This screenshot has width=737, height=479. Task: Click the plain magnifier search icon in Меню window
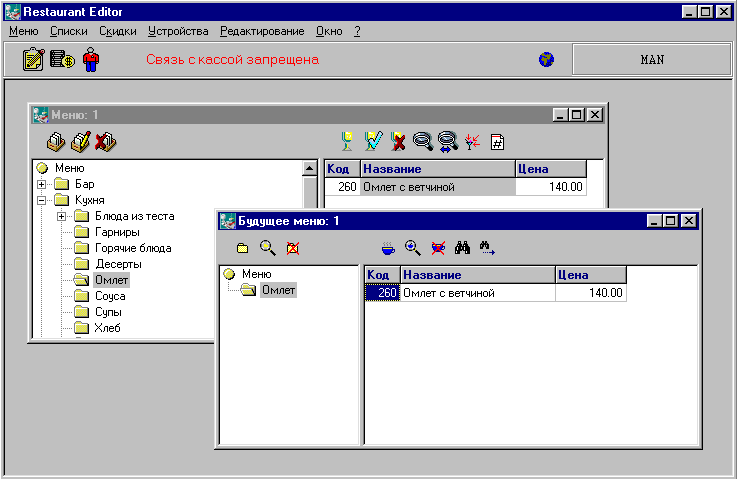pos(423,141)
